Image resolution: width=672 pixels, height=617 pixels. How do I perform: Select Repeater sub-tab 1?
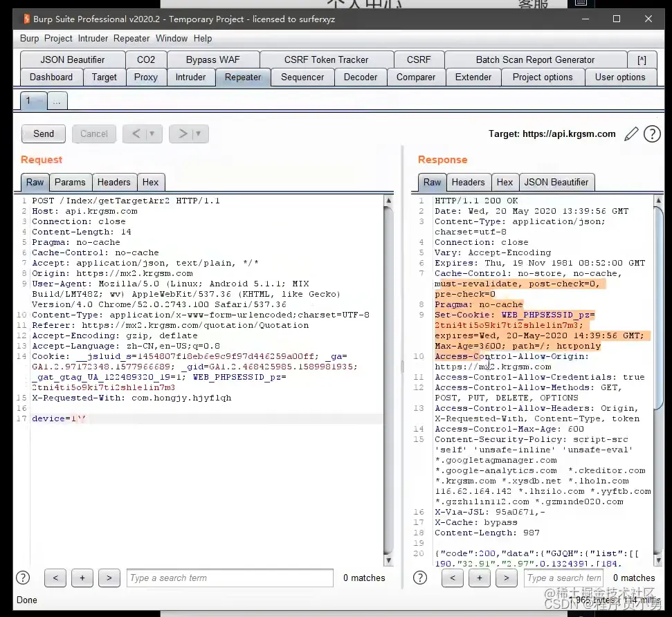(x=33, y=101)
